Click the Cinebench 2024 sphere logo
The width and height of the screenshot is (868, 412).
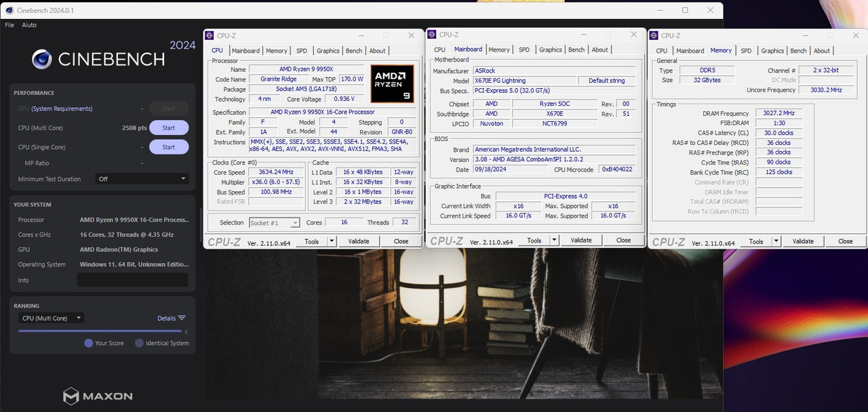42,60
